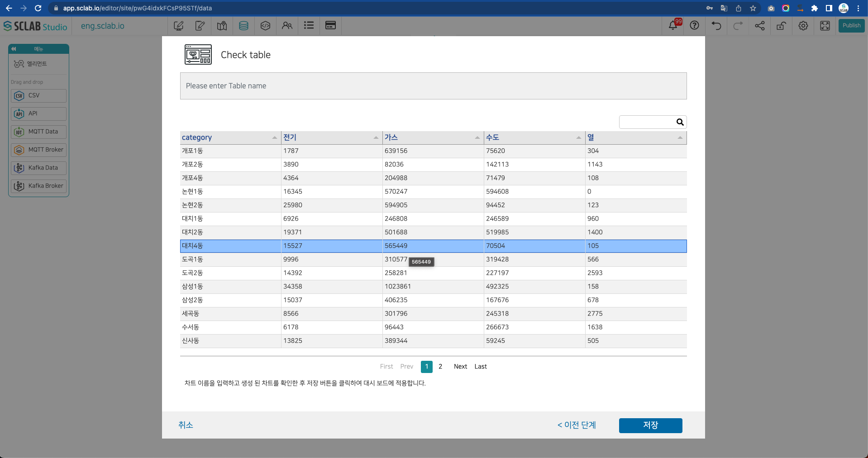Viewport: 868px width, 458px height.
Task: Go back with browser back arrow
Action: tap(9, 8)
